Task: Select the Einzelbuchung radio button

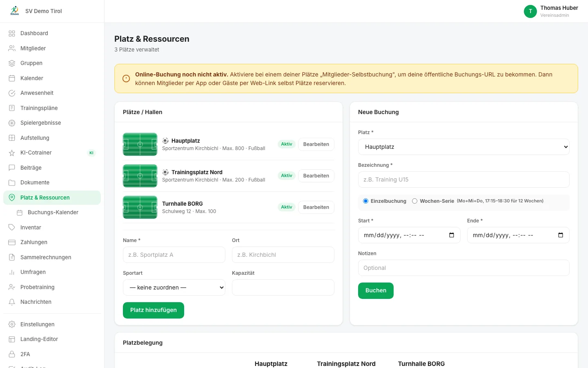Action: tap(366, 201)
